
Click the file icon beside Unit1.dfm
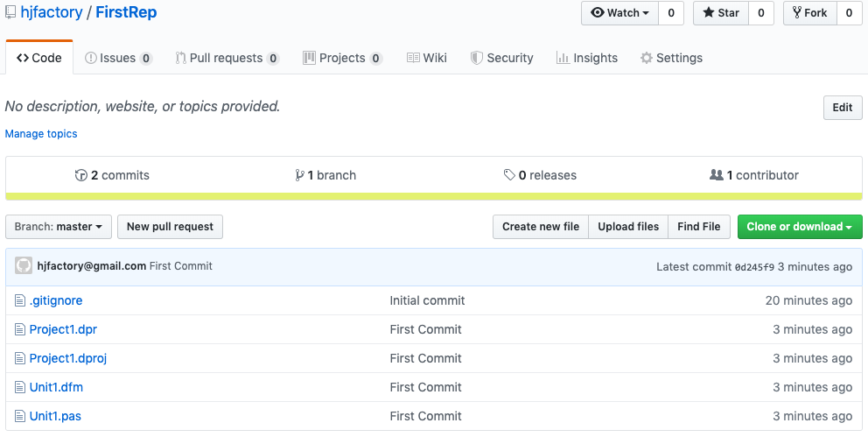tap(20, 387)
